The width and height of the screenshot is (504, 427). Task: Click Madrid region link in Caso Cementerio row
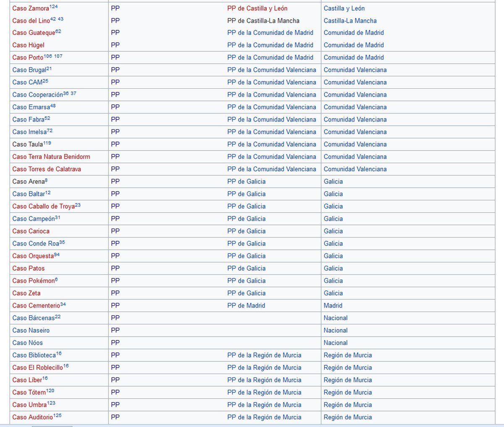coord(333,306)
